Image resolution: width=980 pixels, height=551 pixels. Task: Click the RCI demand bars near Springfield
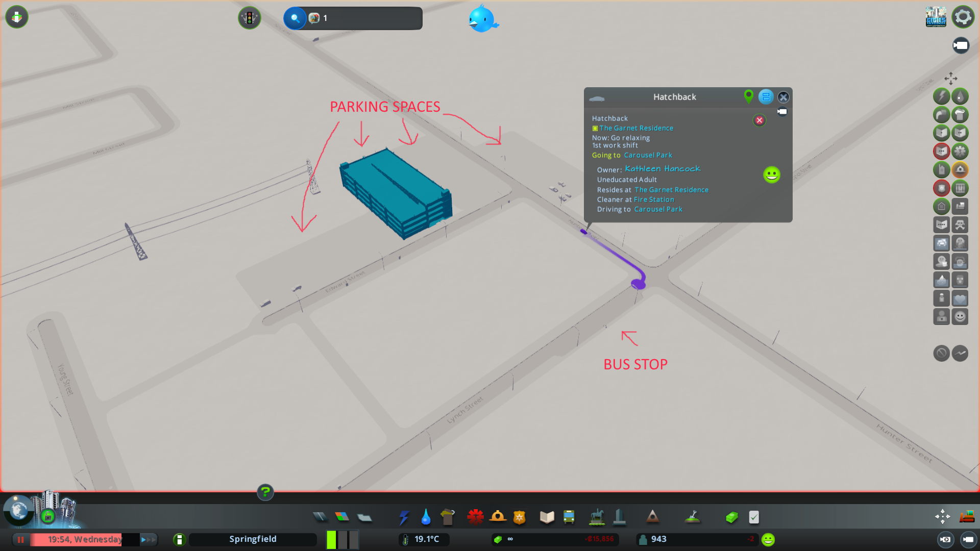(x=342, y=539)
